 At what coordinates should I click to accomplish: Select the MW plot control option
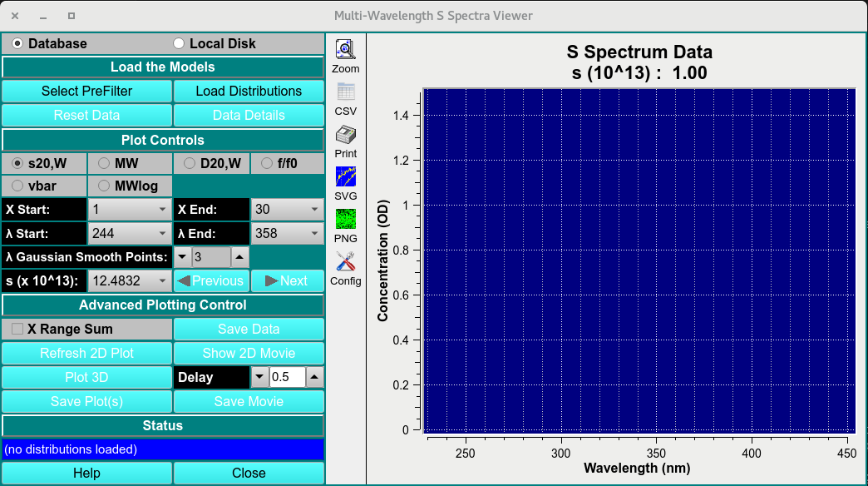106,164
